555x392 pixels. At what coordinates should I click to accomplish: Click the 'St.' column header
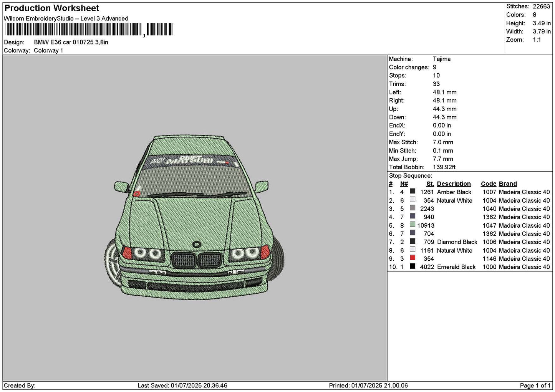(x=430, y=184)
